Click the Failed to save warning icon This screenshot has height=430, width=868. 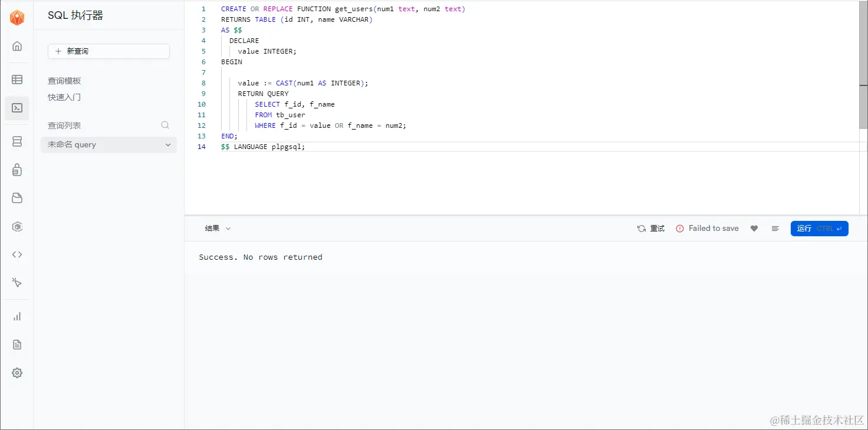click(680, 229)
